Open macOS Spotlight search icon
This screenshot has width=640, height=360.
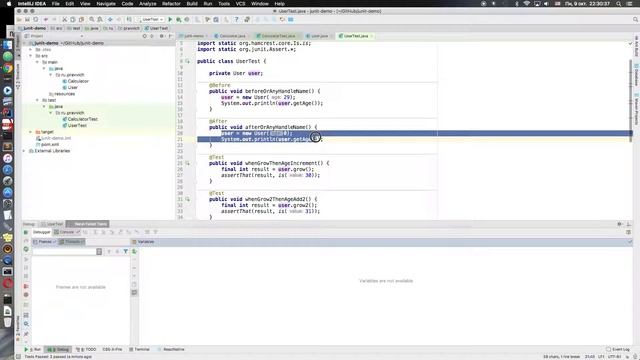pos(619,4)
